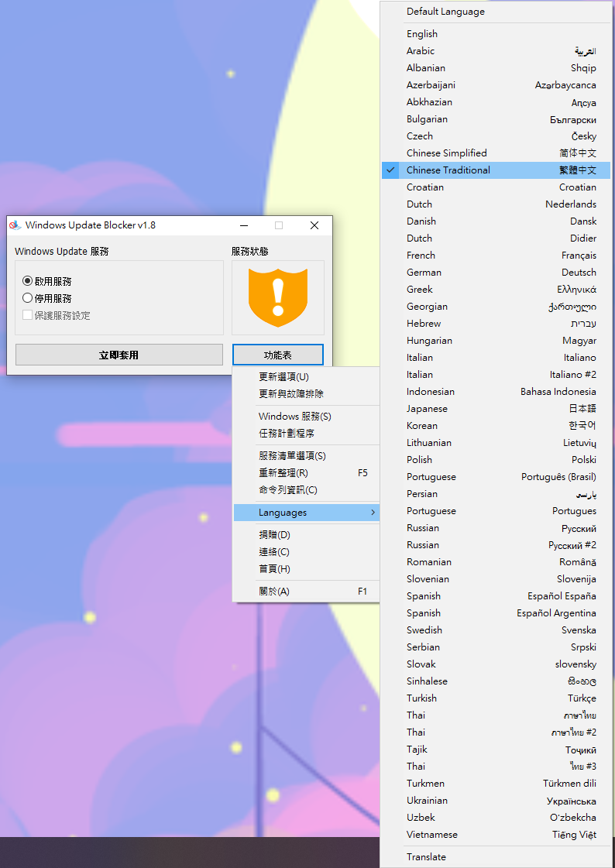
Task: Select Japanese language
Action: (x=496, y=409)
